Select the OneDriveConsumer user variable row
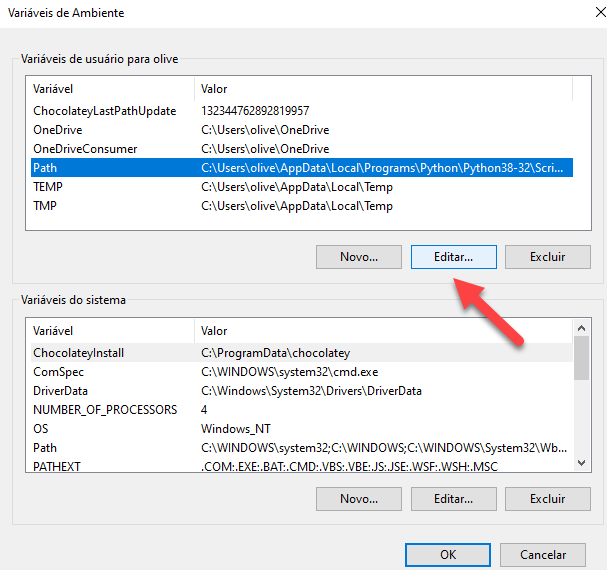This screenshot has height=570, width=607. click(302, 149)
